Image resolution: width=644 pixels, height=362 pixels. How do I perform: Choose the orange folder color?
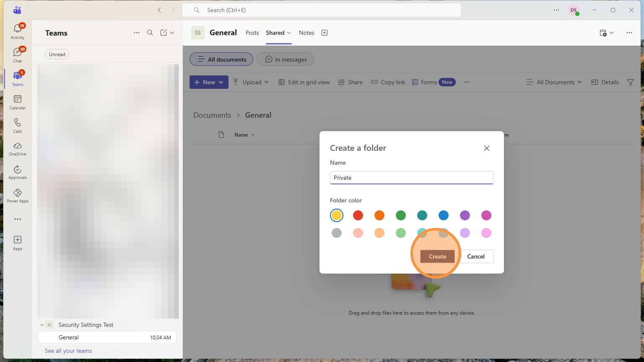point(379,215)
